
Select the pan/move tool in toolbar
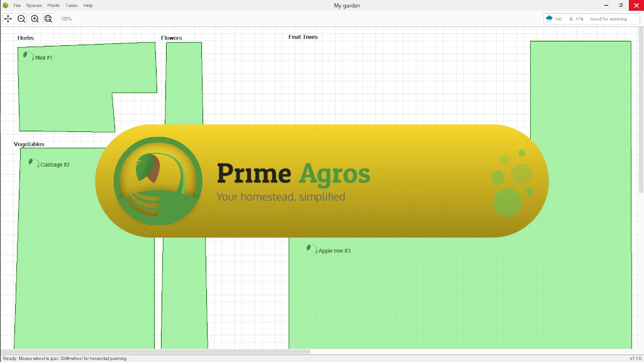[x=8, y=19]
